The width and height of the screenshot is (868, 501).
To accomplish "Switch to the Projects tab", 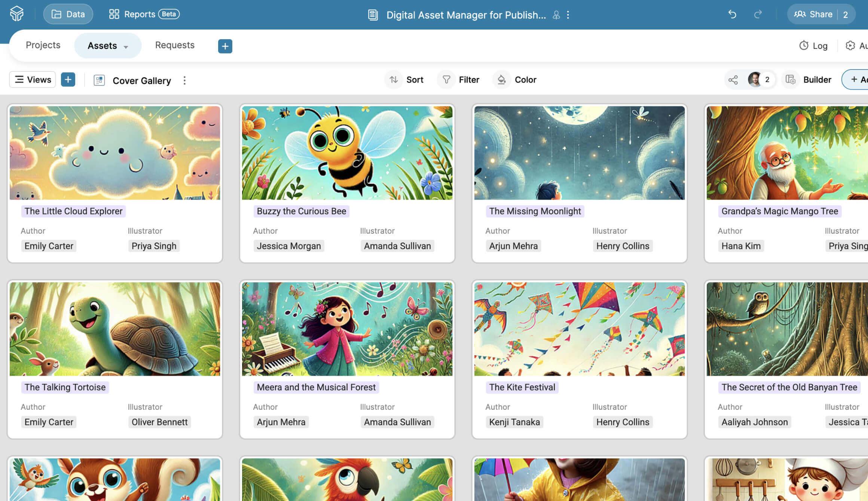I will point(43,45).
